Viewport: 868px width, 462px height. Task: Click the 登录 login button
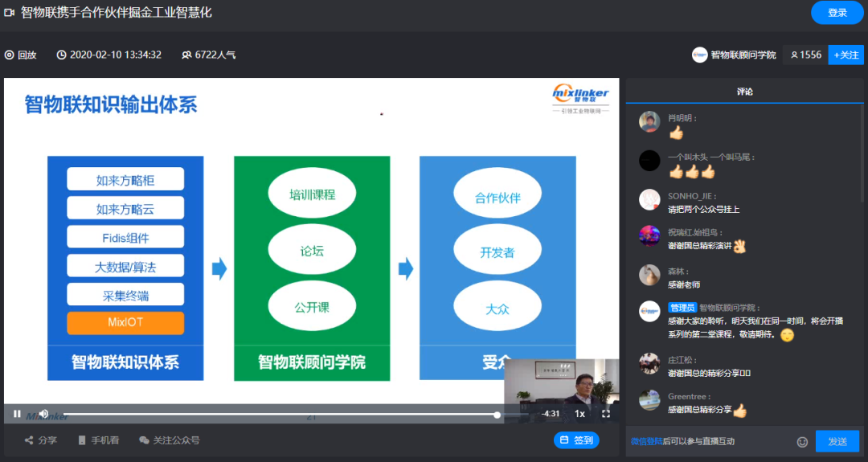(837, 13)
